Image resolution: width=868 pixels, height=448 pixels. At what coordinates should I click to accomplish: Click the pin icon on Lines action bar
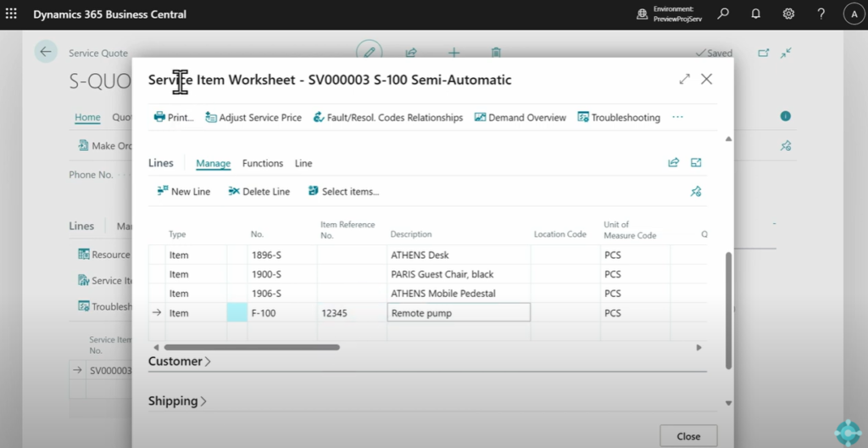[x=696, y=191]
